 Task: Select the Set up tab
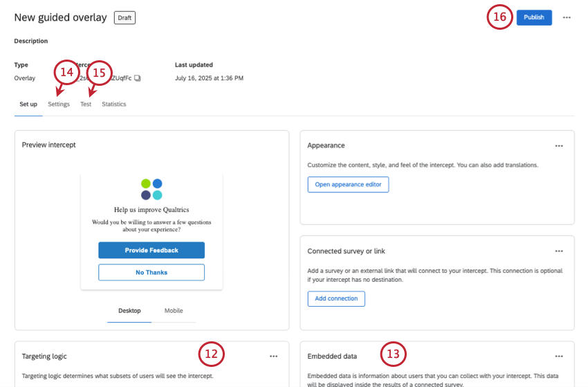click(x=28, y=104)
